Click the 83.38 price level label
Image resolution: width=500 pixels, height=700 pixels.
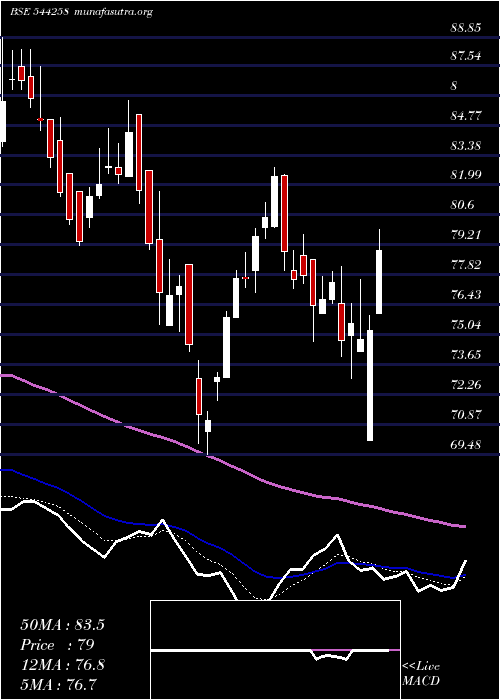(x=466, y=146)
